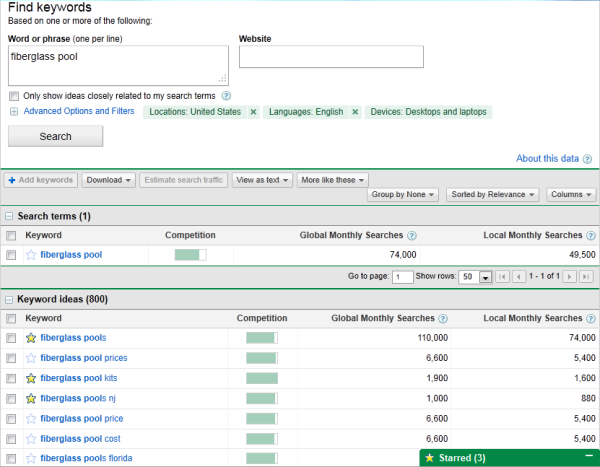Open the Columns menu
Viewport: 600px width, 467px height.
(571, 195)
